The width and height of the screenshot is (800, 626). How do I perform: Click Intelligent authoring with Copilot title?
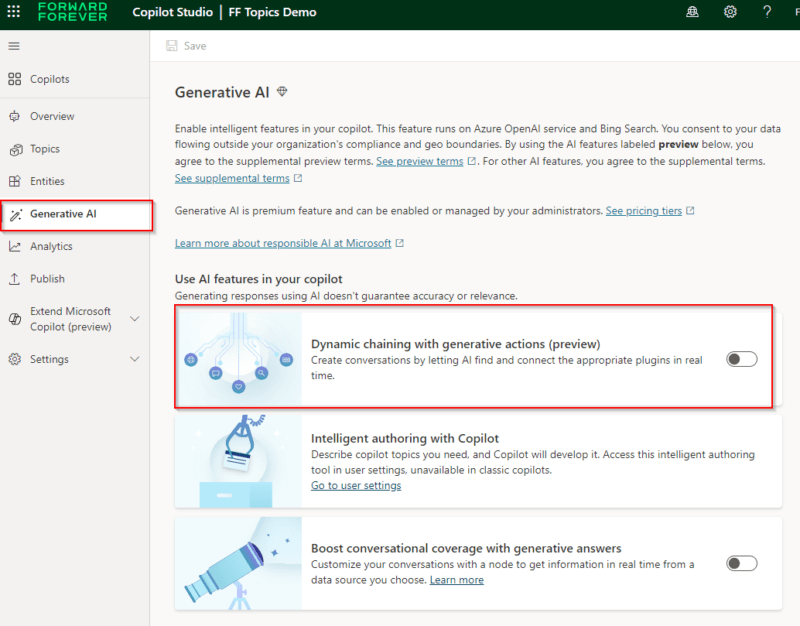tap(405, 438)
